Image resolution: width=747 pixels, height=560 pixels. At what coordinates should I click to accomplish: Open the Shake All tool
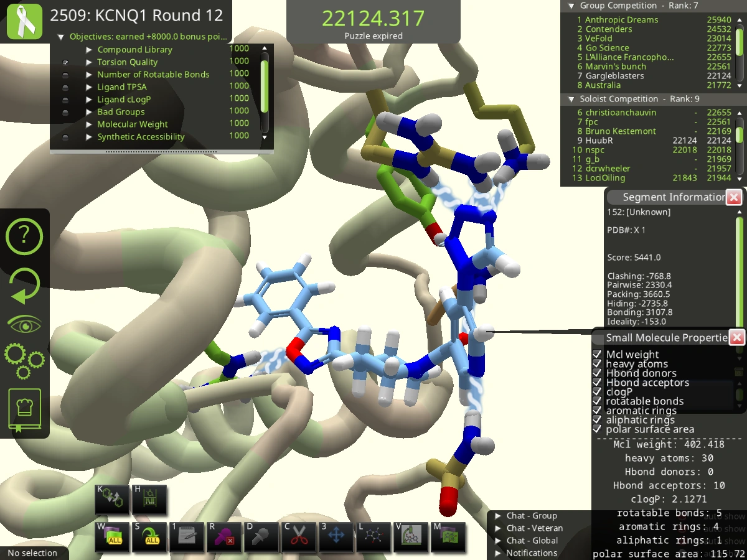(149, 536)
